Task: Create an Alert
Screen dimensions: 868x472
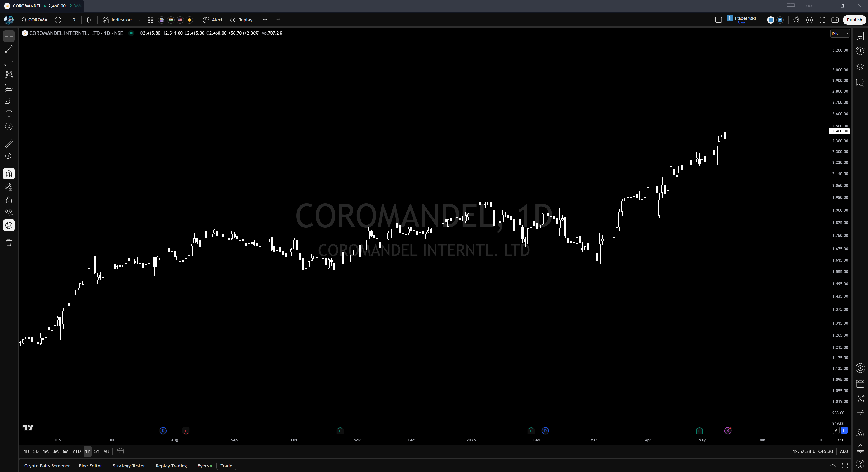Action: pos(212,20)
